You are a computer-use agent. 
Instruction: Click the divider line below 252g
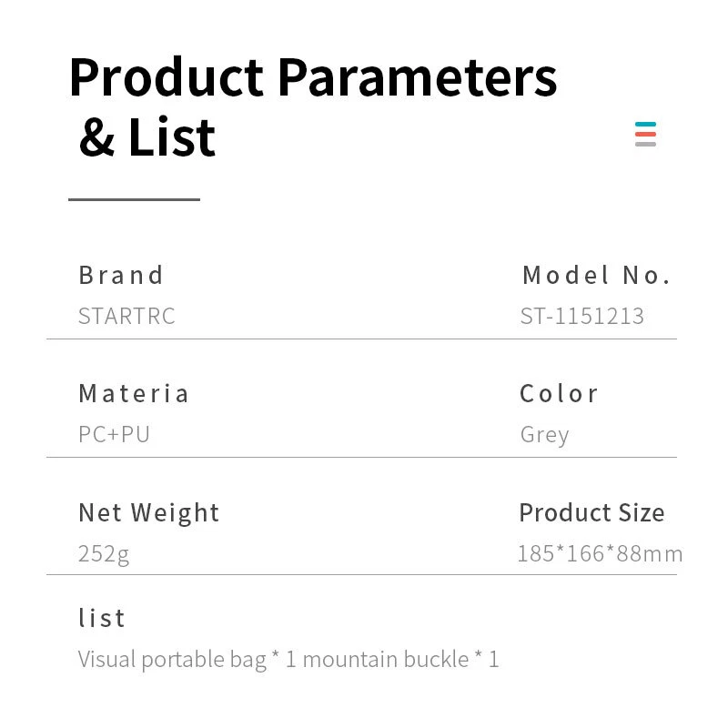pyautogui.click(x=361, y=574)
